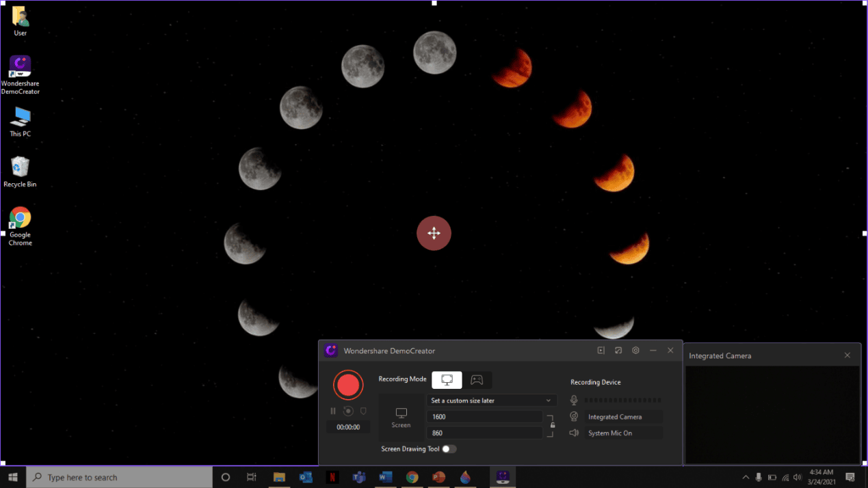Show hidden system tray icons
This screenshot has width=868, height=488.
click(746, 477)
